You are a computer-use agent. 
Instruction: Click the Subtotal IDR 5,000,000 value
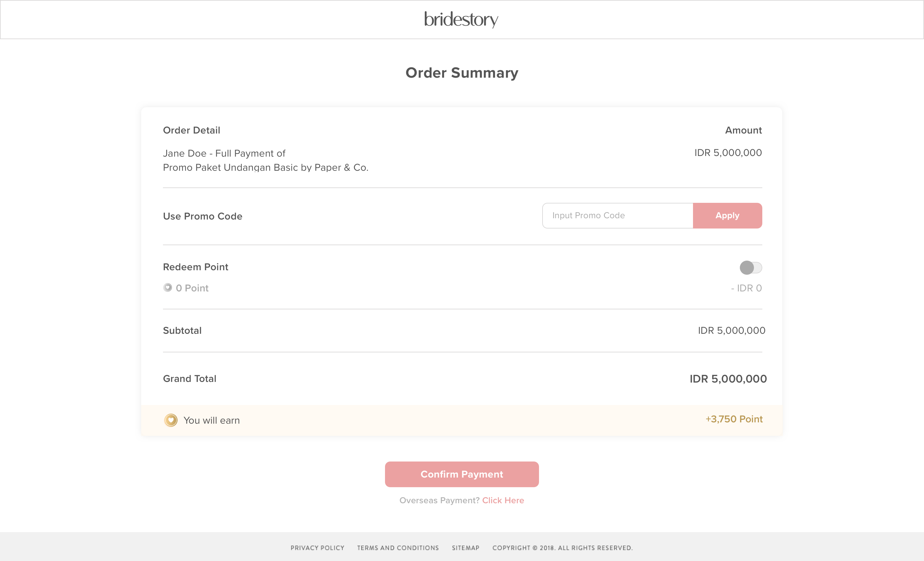731,330
